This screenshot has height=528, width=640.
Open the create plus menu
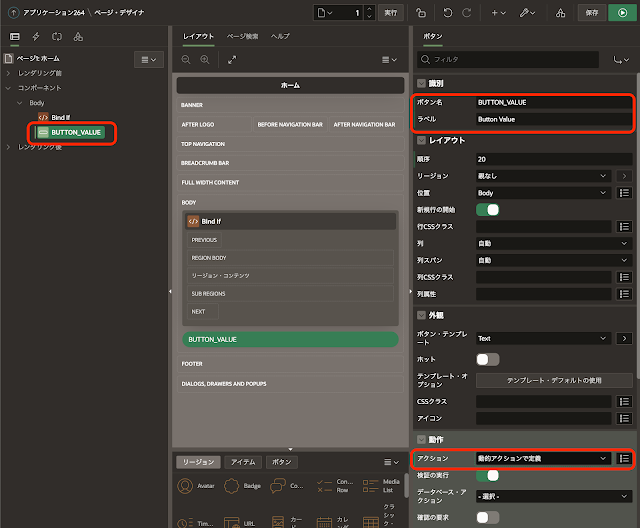(498, 13)
